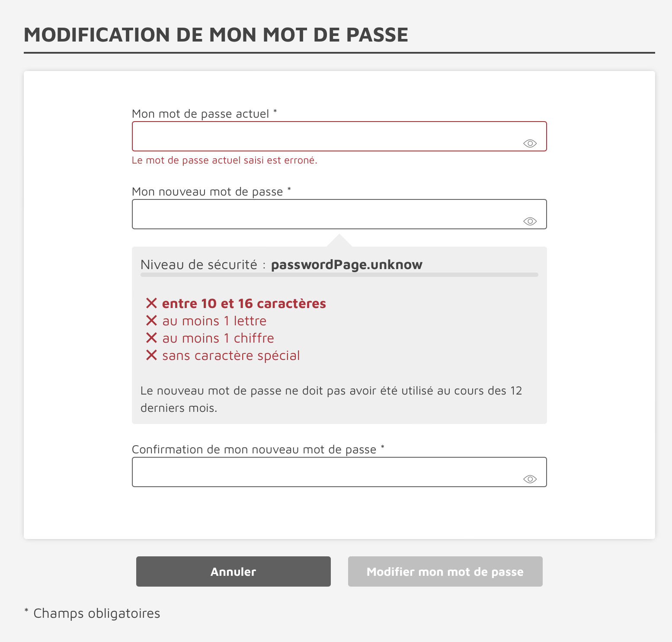Click the erroneous current password error message
The width and height of the screenshot is (672, 642).
pyautogui.click(x=224, y=160)
